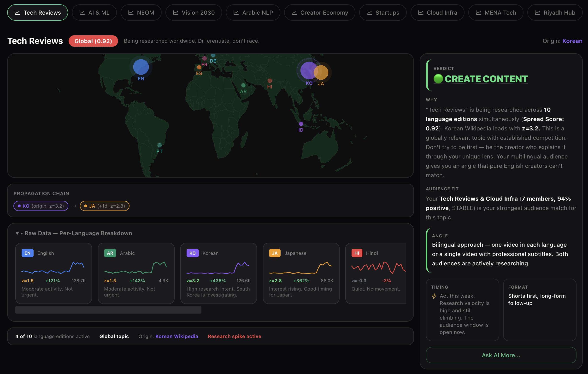This screenshot has width=588, height=374.
Task: Click the Hindi sparkline chart
Action: [378, 268]
